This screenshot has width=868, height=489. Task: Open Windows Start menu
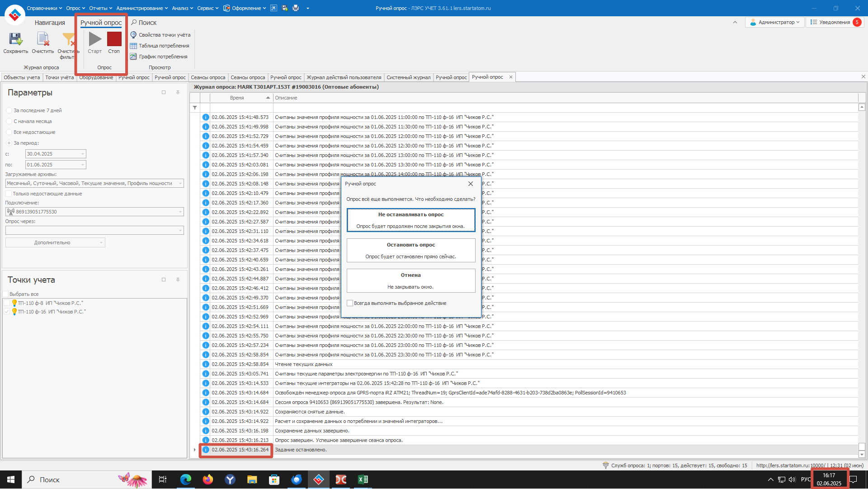(11, 480)
